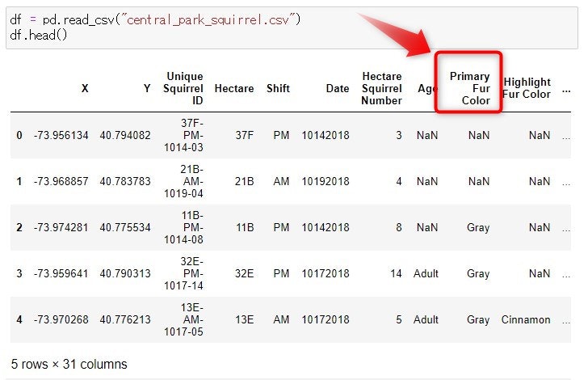The height and width of the screenshot is (380, 588).
Task: Click Hectare Squirrel Number value 14
Action: pos(396,273)
